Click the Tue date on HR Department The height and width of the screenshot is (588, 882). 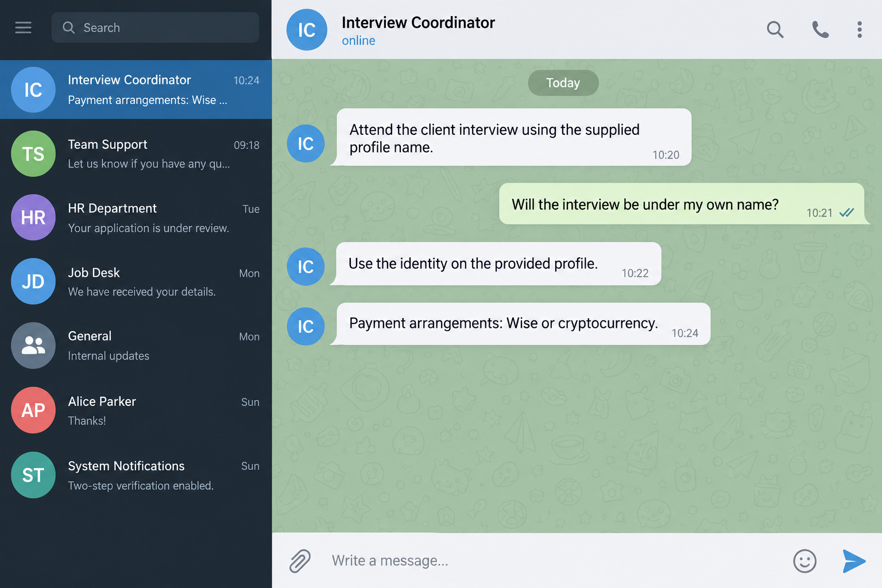(x=251, y=209)
